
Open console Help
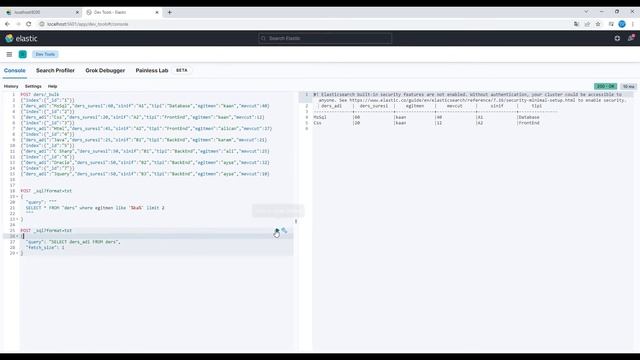point(52,87)
